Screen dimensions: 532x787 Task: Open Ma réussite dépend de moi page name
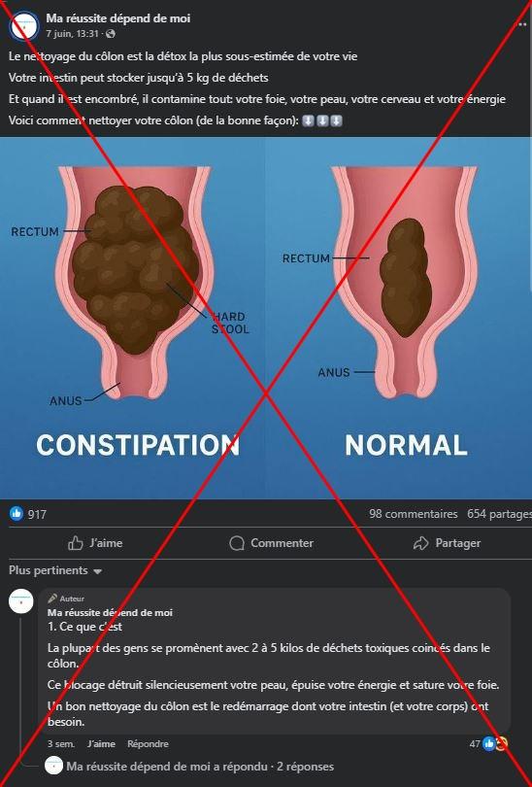point(118,18)
